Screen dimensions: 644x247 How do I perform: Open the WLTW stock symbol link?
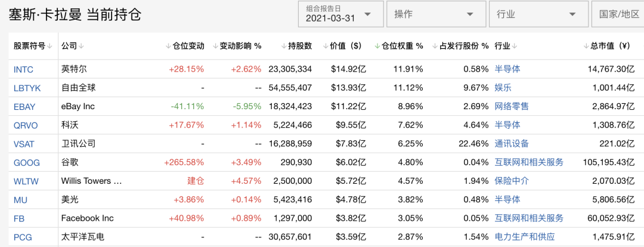tap(26, 181)
